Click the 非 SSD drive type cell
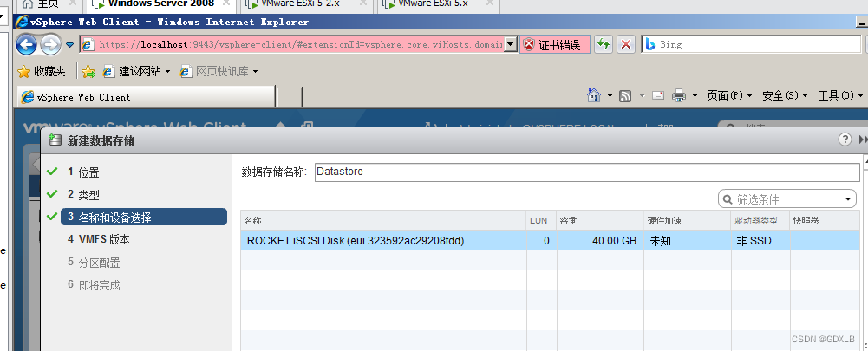The height and width of the screenshot is (351, 868). point(760,241)
